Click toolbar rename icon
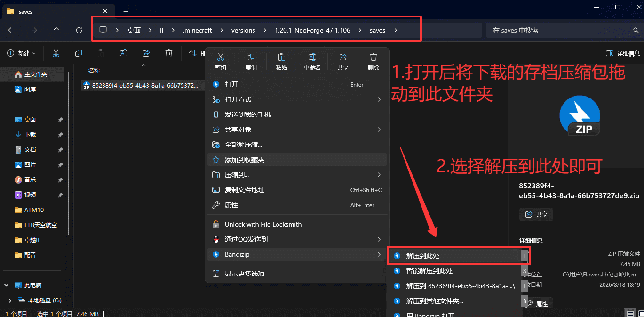 click(x=124, y=53)
